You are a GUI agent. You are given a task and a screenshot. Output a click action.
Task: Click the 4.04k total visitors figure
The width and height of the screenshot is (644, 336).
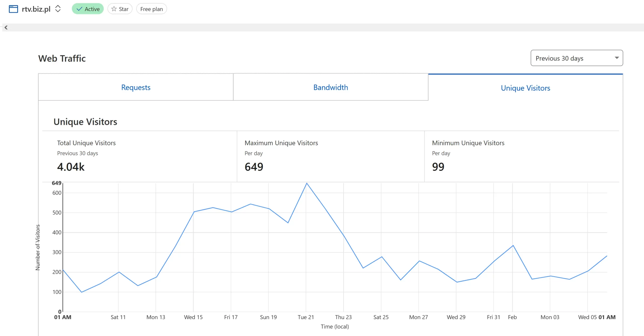(x=71, y=167)
